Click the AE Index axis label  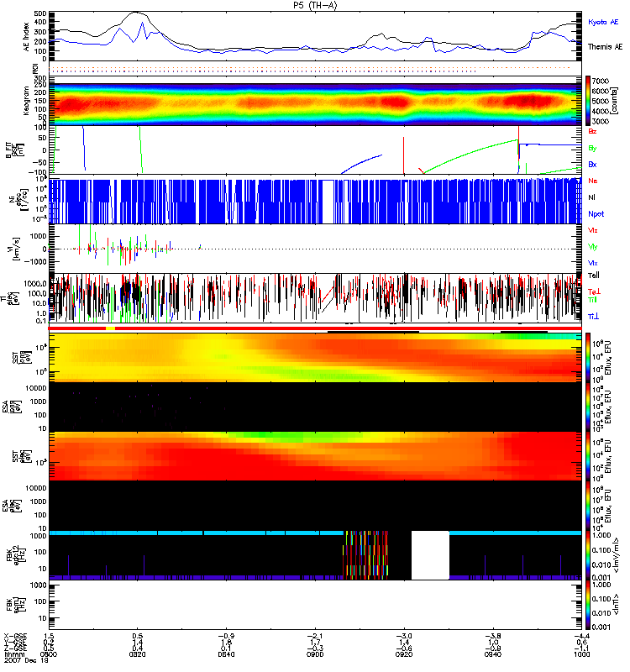click(27, 37)
